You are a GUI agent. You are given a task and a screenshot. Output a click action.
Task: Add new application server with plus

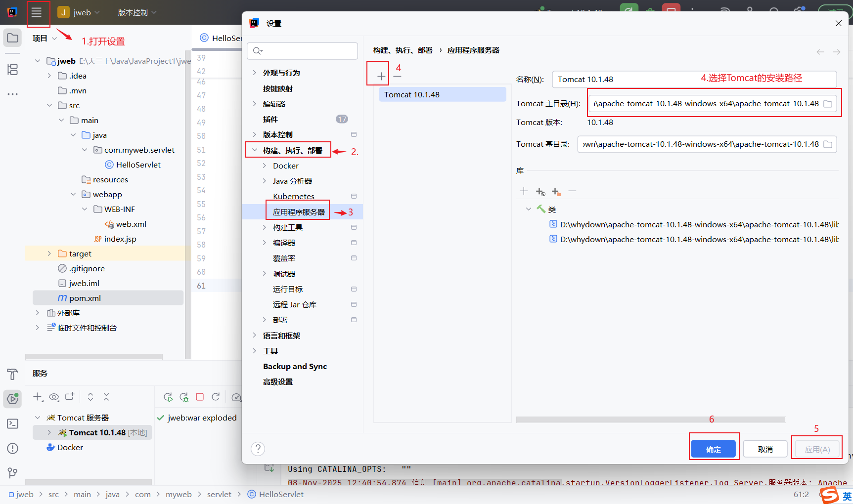pyautogui.click(x=381, y=76)
